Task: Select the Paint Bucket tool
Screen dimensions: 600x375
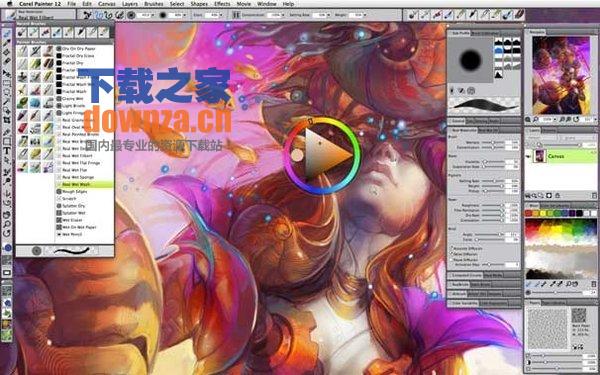Action: tap(7, 52)
